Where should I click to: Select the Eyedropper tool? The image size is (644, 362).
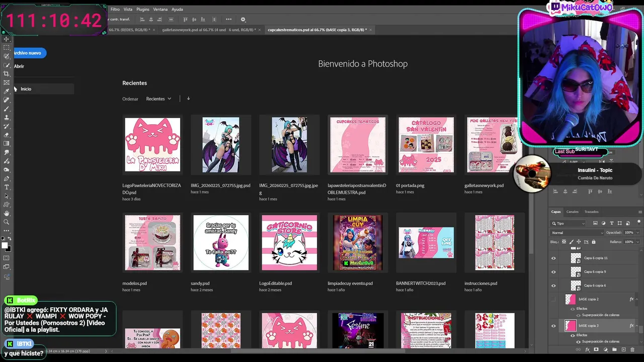pyautogui.click(x=7, y=92)
